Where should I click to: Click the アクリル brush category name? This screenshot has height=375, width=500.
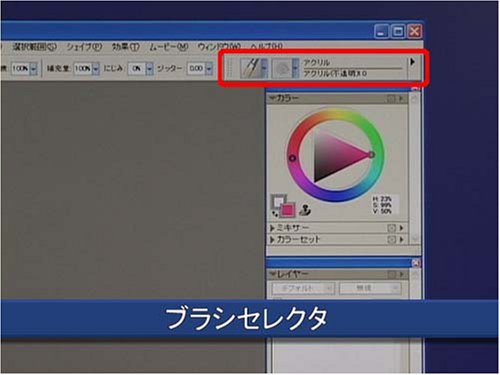point(316,62)
